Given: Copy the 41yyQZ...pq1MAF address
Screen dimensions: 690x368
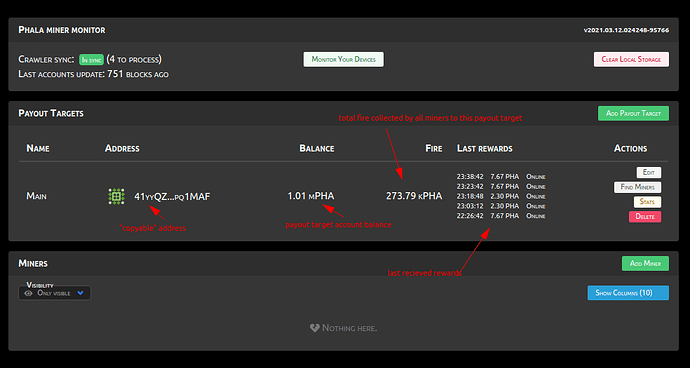Looking at the screenshot, I should tap(172, 196).
